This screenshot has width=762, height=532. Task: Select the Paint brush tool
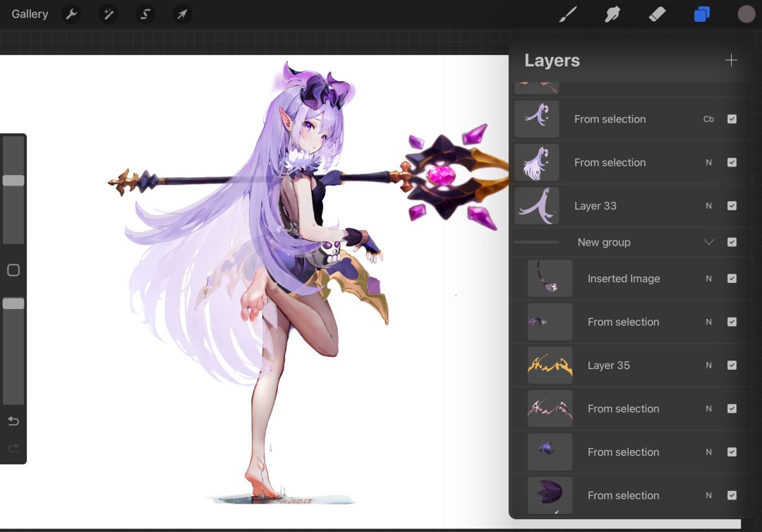tap(567, 14)
